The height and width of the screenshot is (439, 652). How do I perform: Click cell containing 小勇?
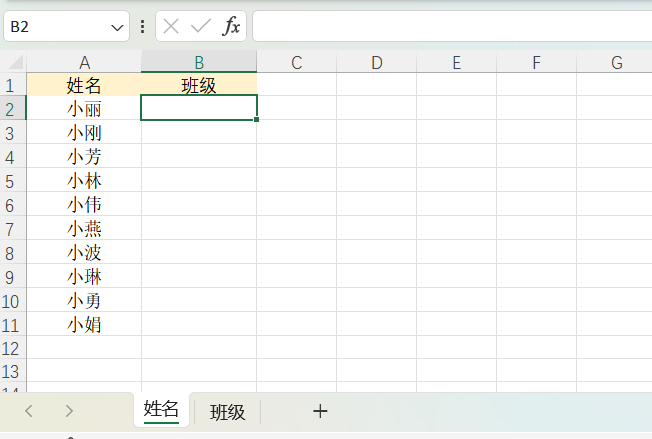pos(84,300)
